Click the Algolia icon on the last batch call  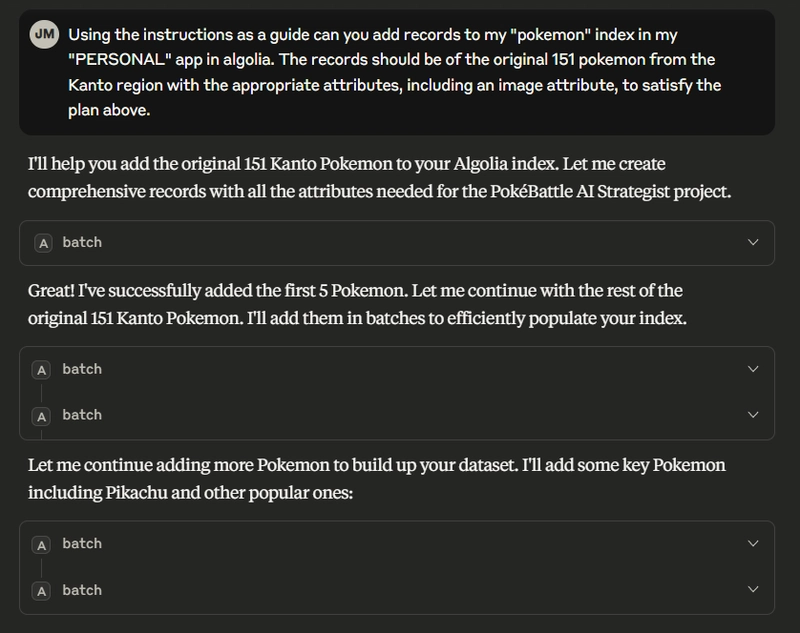41,591
